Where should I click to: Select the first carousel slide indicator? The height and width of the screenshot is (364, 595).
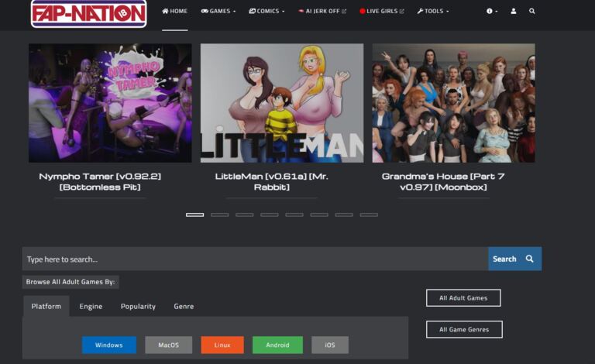[194, 215]
